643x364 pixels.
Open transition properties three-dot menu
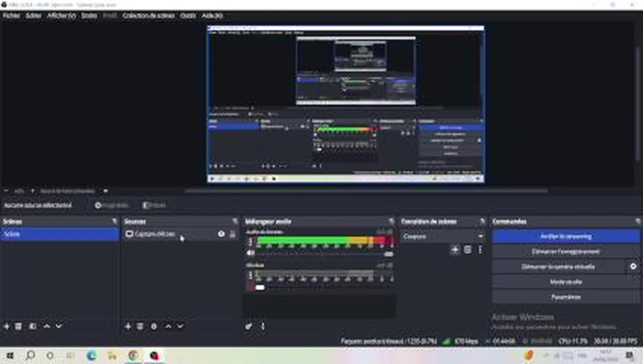pos(480,250)
